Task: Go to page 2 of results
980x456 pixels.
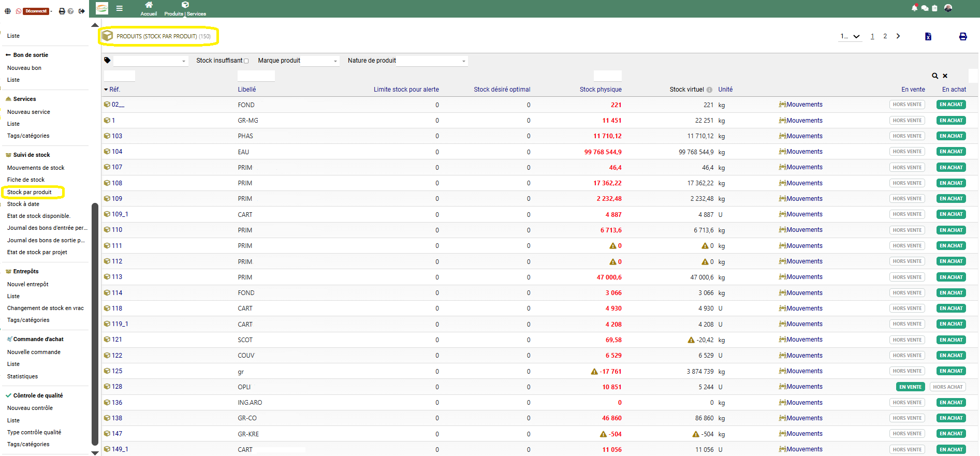Action: click(885, 36)
